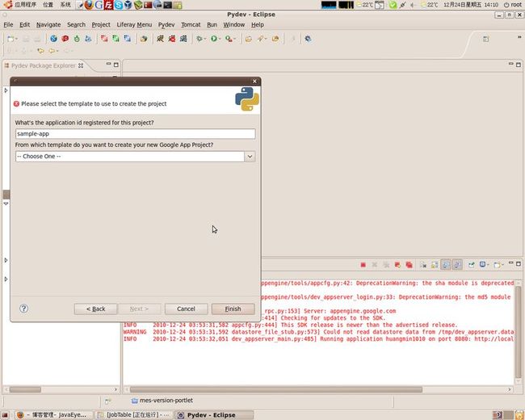
Task: Click the yellow package toolbar icon
Action: point(144,39)
